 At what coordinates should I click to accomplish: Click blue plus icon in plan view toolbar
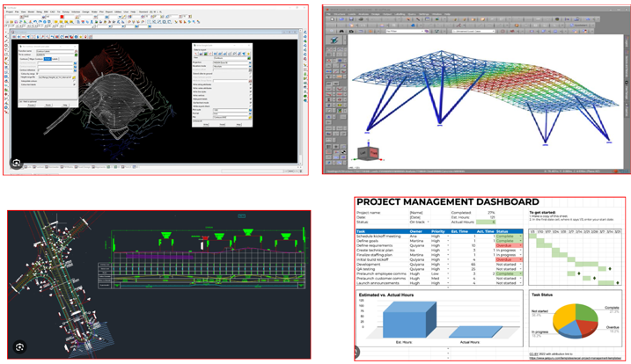[18, 37]
